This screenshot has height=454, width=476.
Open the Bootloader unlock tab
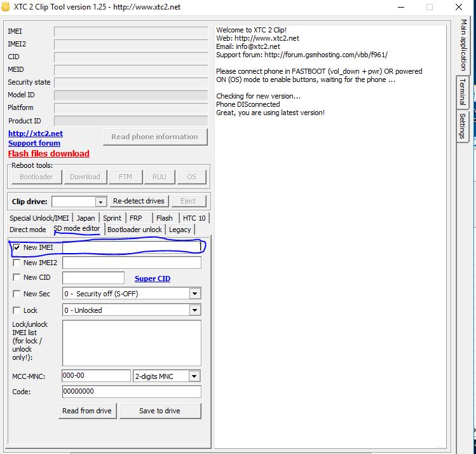point(135,230)
